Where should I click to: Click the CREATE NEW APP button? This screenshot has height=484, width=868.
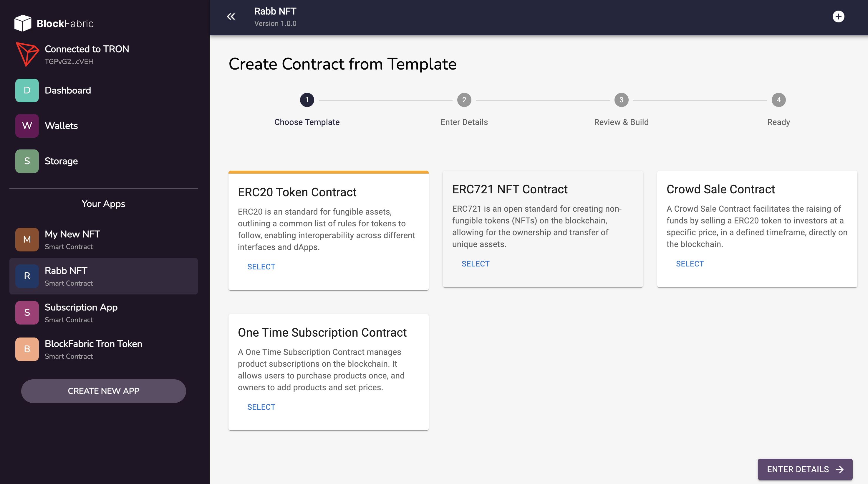[x=103, y=391]
